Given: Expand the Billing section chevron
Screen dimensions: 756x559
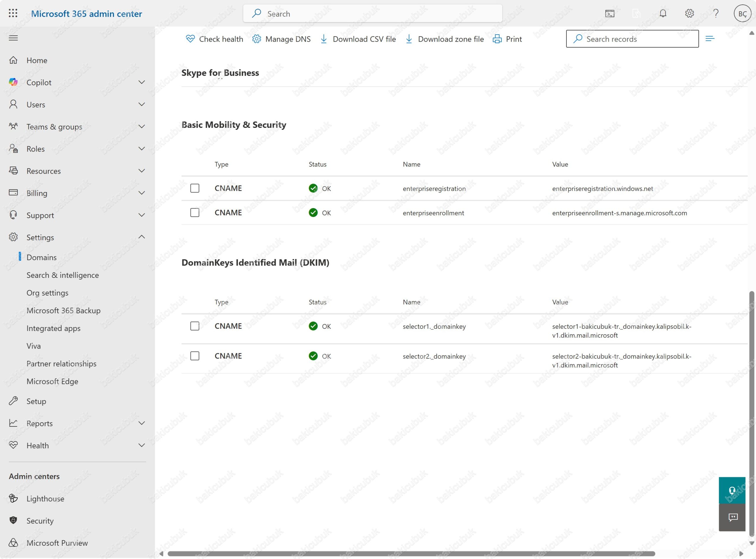Looking at the screenshot, I should tap(142, 193).
